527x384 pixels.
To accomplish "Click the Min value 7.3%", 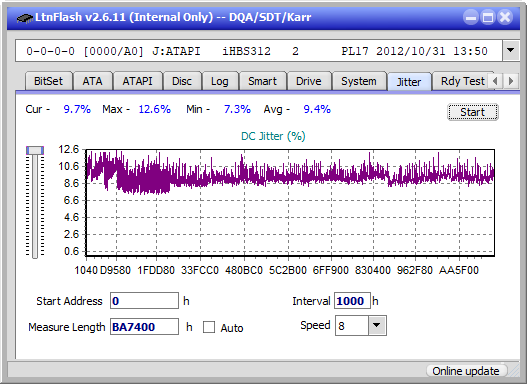I will (x=237, y=109).
